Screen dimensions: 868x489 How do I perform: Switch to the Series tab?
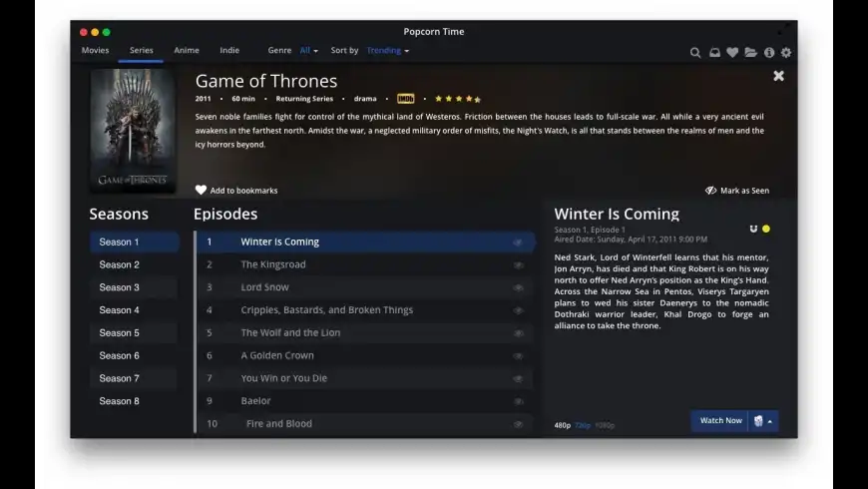tap(141, 50)
